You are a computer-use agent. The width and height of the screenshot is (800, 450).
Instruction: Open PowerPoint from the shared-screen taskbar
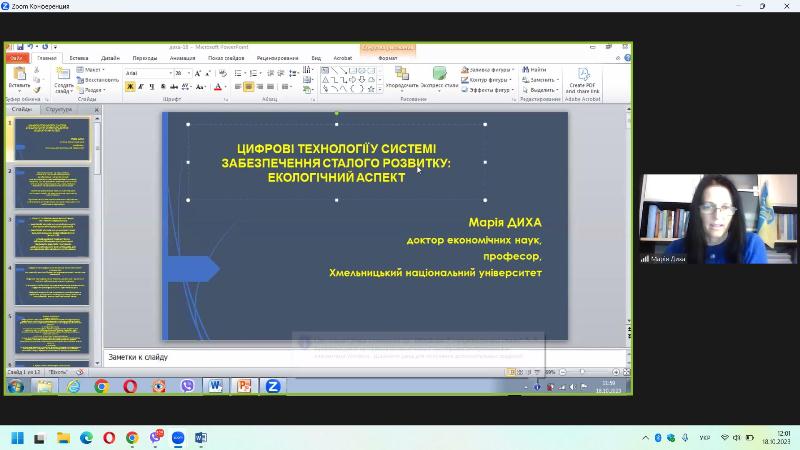[242, 386]
